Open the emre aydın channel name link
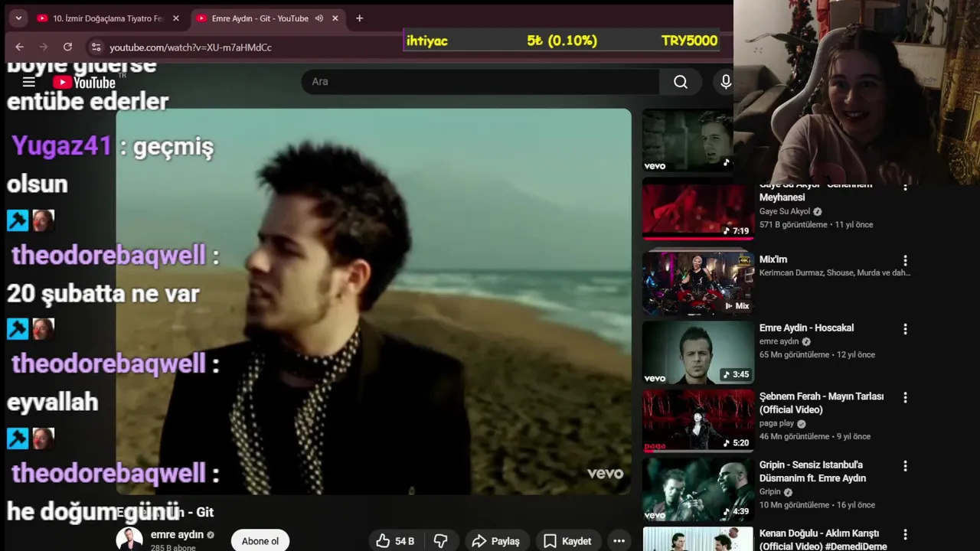Screen dimensions: 980x551 (x=177, y=535)
